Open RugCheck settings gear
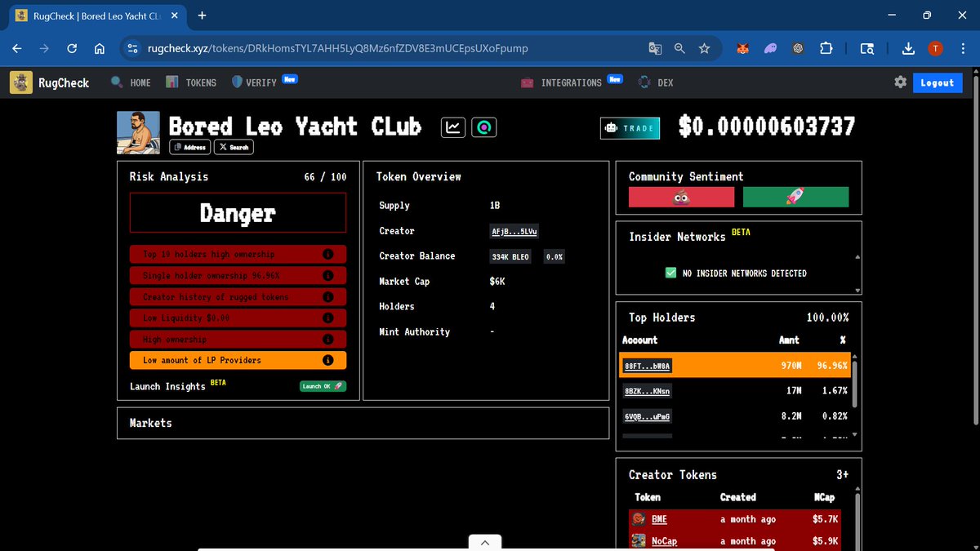980x551 pixels. point(900,82)
